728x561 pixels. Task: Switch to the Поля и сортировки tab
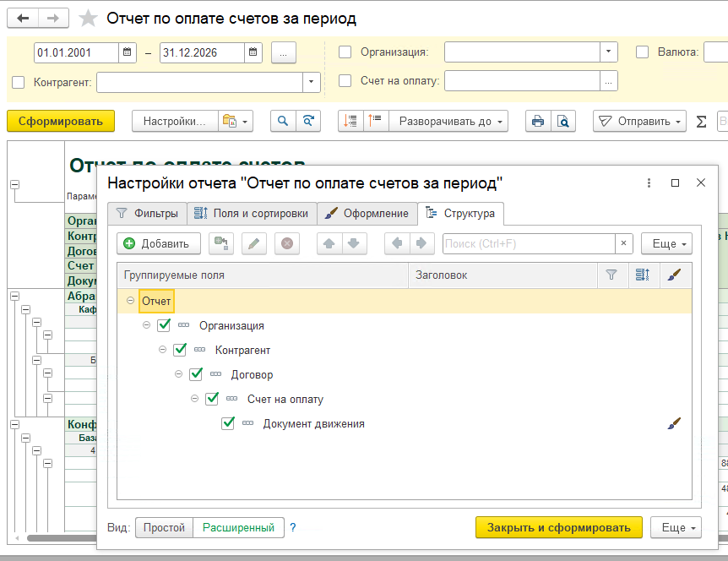(x=253, y=214)
